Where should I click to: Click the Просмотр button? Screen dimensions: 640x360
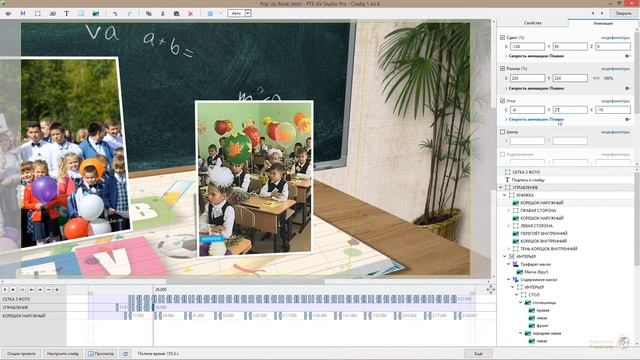101,353
